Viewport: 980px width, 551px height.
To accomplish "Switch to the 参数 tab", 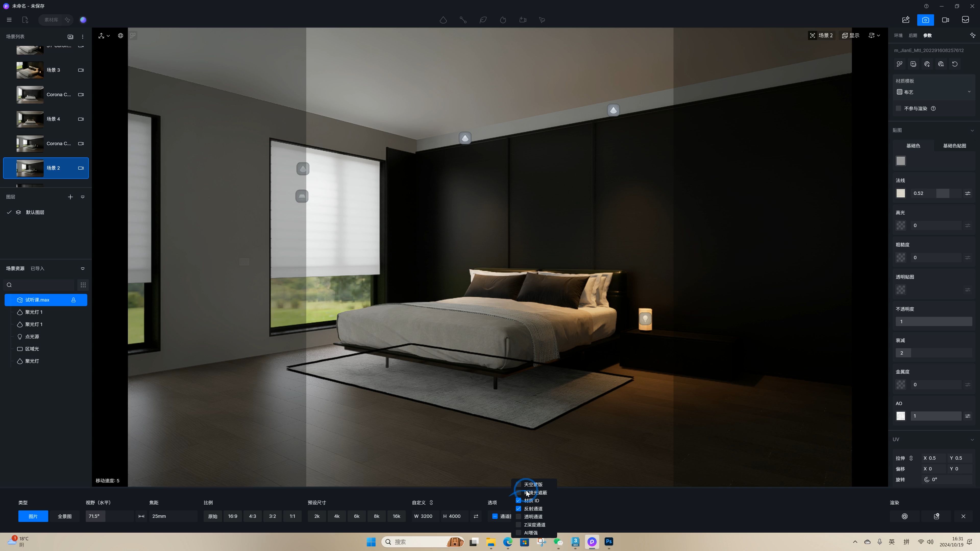I will pos(927,35).
